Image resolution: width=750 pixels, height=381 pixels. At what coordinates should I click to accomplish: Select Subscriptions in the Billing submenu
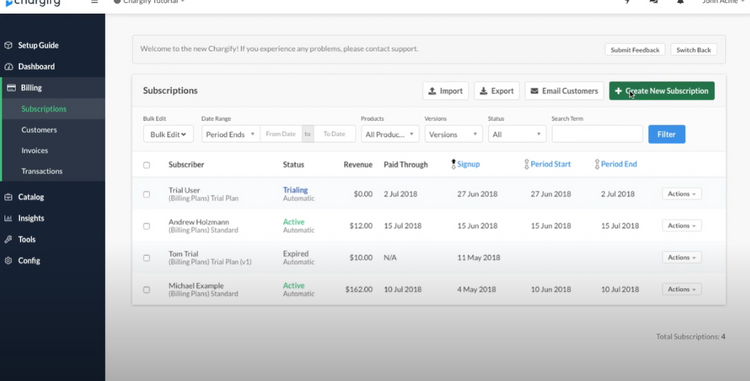pos(44,109)
